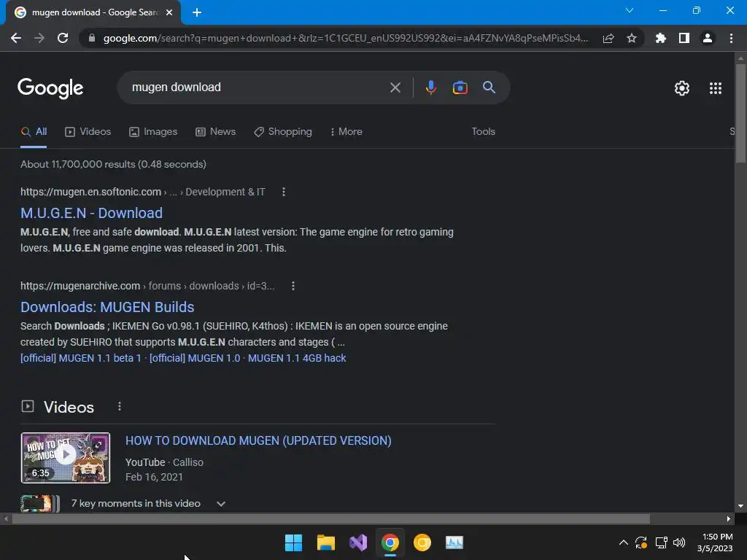This screenshot has width=747, height=560.
Task: Share this page via the share icon
Action: point(608,38)
